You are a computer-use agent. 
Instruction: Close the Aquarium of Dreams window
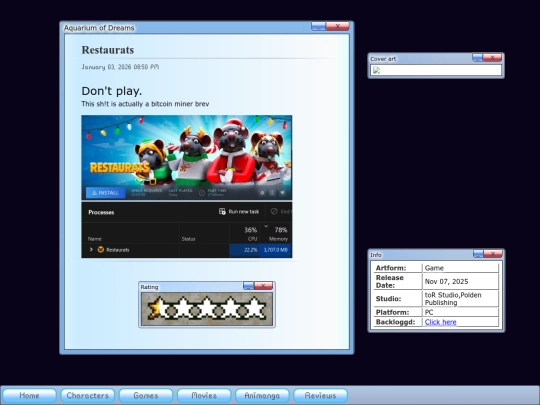tap(338, 26)
